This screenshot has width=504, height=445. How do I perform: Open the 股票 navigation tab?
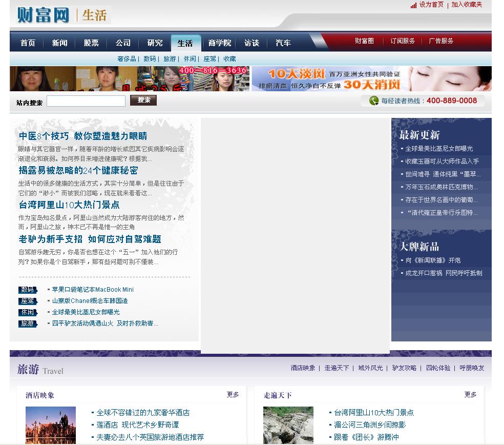(91, 43)
